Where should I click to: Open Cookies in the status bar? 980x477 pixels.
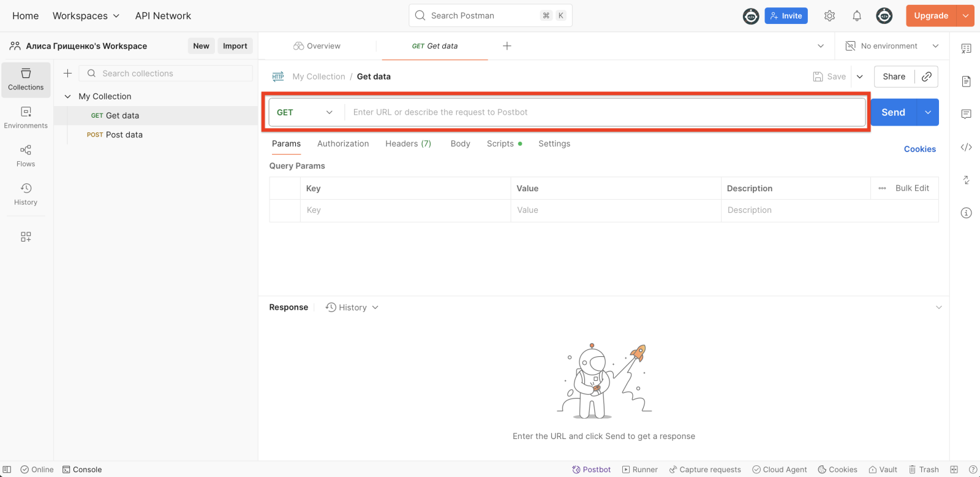coord(837,470)
